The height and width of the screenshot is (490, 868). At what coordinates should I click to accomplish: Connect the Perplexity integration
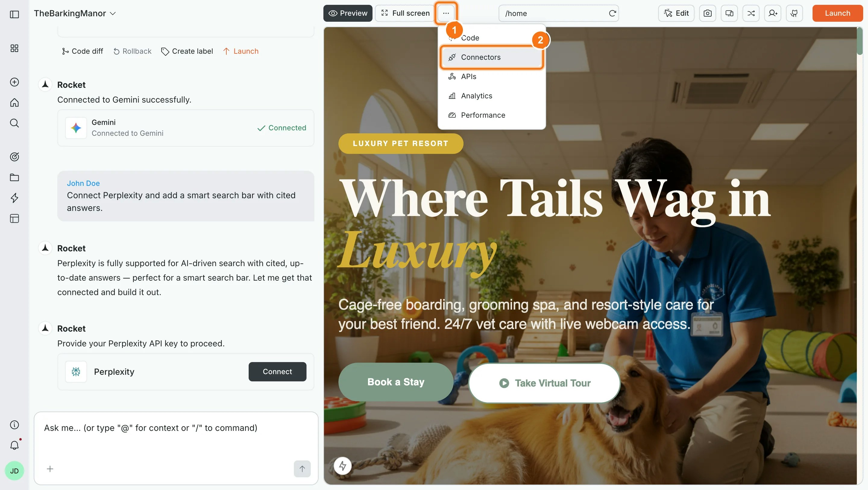pos(277,372)
